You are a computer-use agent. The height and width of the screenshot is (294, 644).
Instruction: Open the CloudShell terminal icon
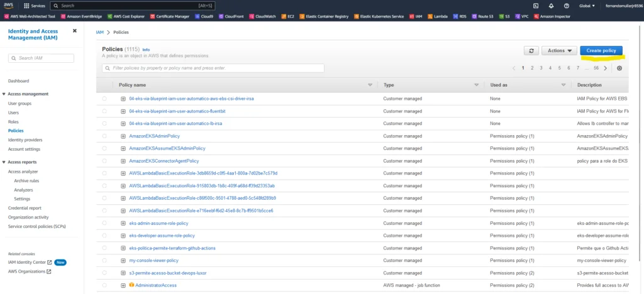point(536,6)
